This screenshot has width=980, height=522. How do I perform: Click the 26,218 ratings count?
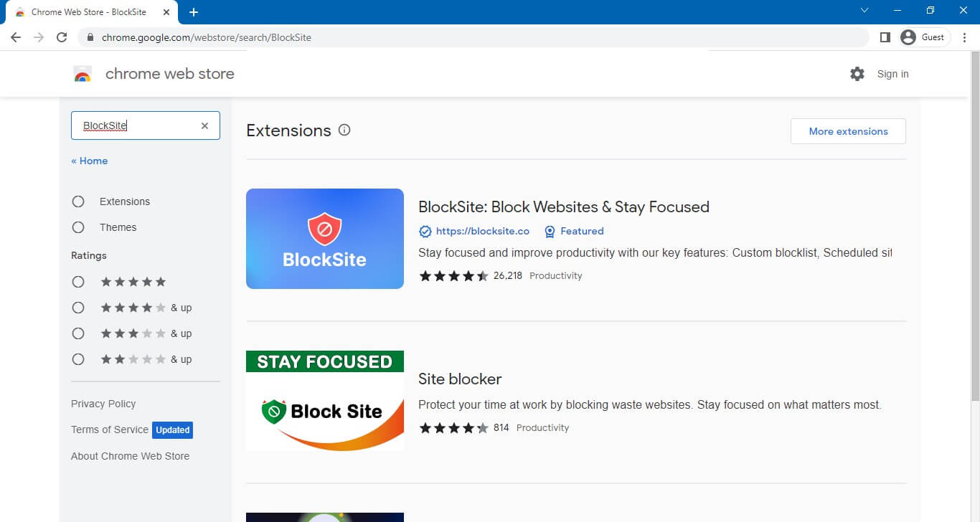point(508,275)
